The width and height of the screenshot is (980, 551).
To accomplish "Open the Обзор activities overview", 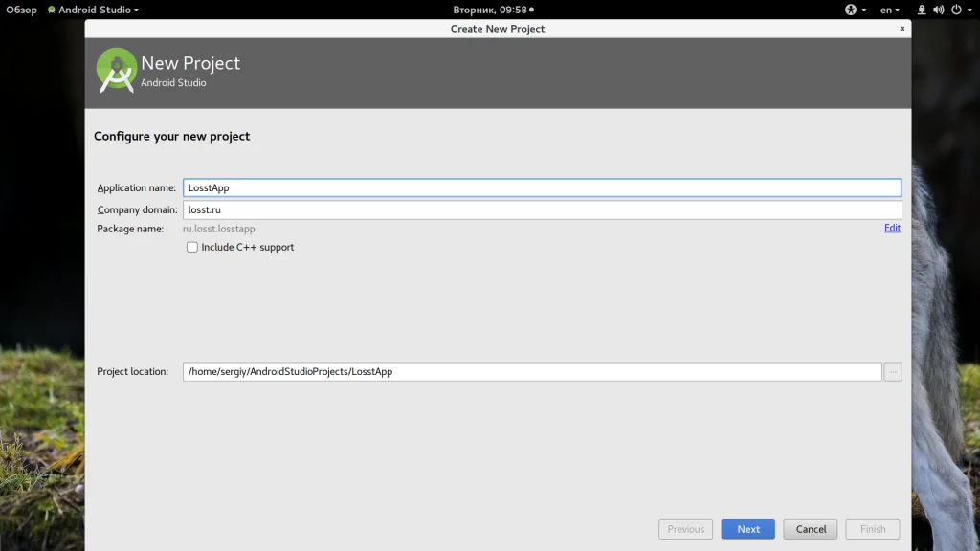I will click(21, 10).
